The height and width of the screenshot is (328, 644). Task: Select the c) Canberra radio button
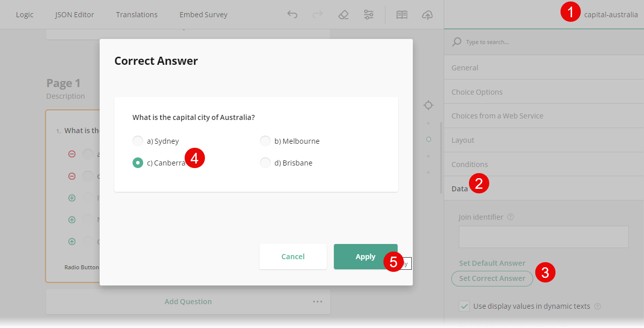pyautogui.click(x=138, y=162)
